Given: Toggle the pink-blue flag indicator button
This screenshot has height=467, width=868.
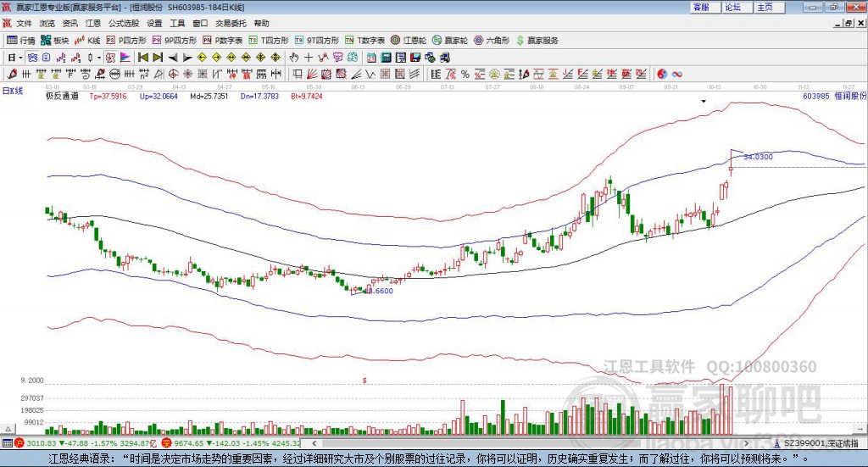Looking at the screenshot, I should [125, 58].
